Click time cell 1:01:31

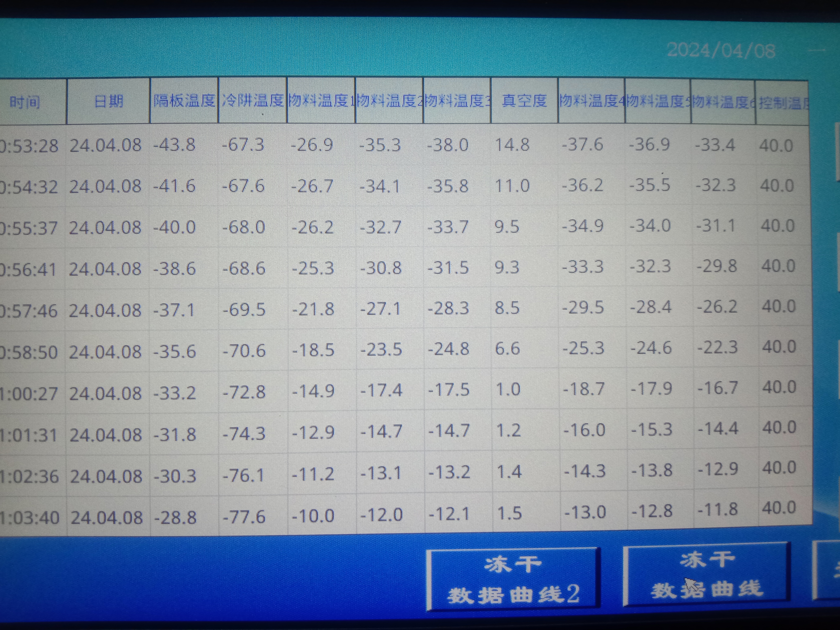(x=29, y=435)
